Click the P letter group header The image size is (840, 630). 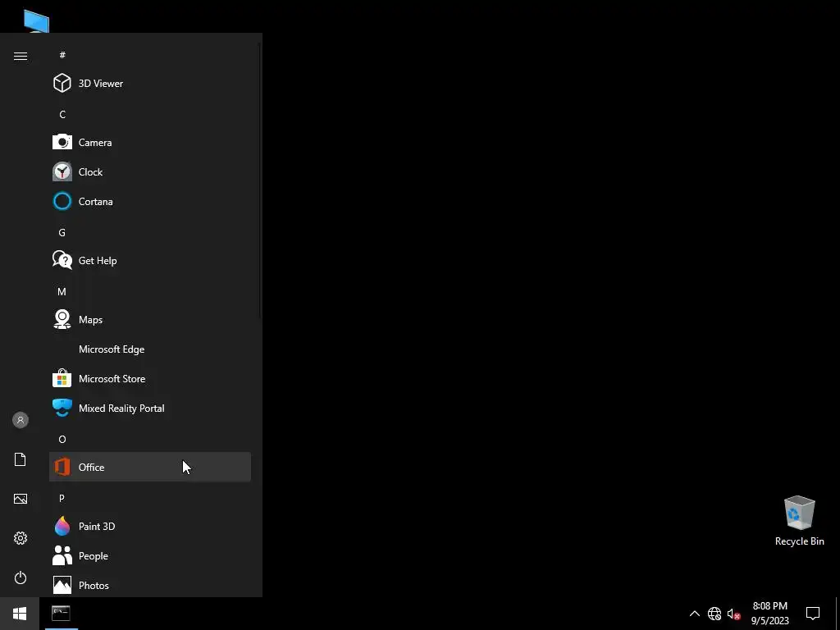pyautogui.click(x=62, y=498)
